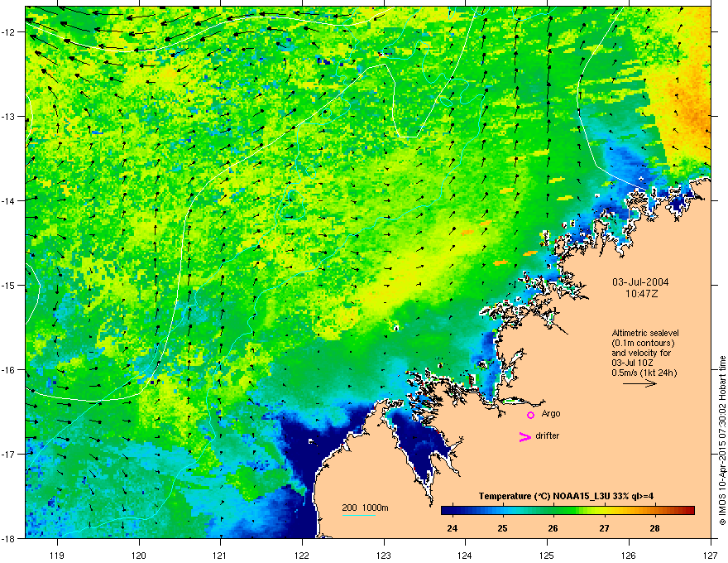This screenshot has width=728, height=563.
Task: Click longitude axis label 125
Action: pyautogui.click(x=547, y=555)
